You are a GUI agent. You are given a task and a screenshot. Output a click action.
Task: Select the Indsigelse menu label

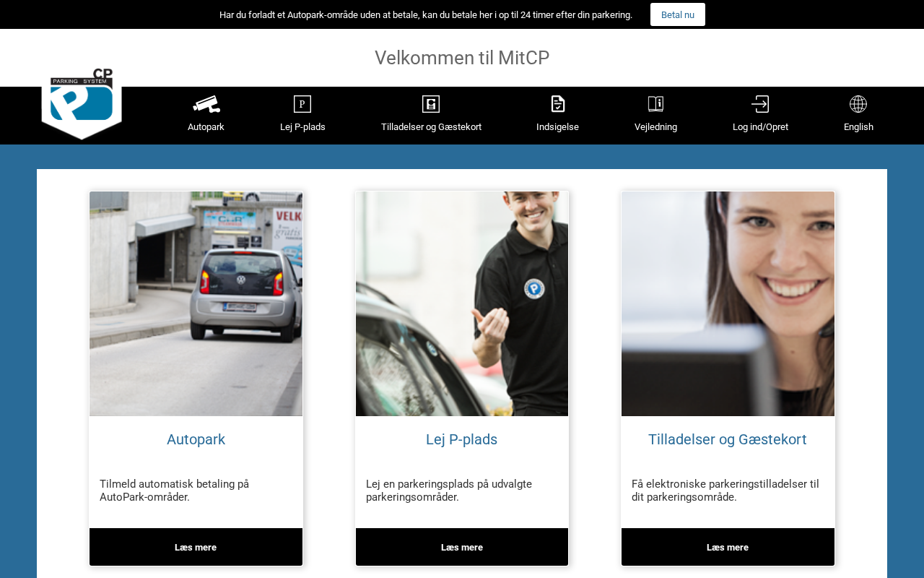click(557, 127)
